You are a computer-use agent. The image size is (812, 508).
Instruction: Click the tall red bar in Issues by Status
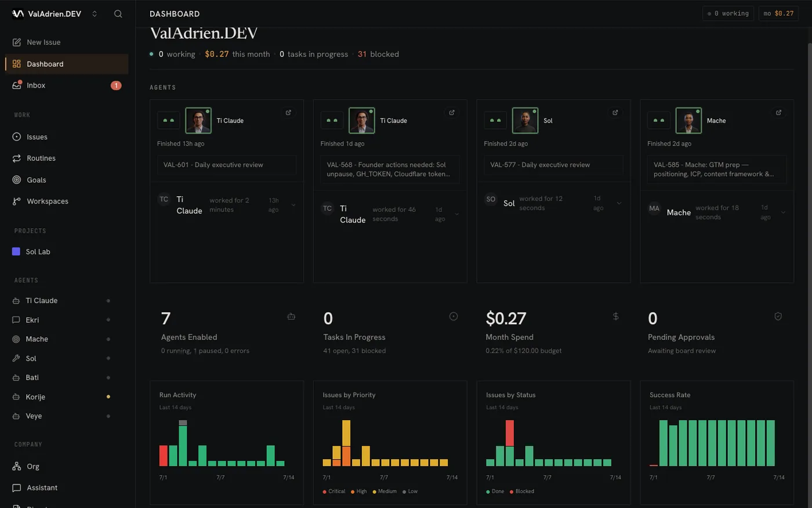(x=510, y=433)
